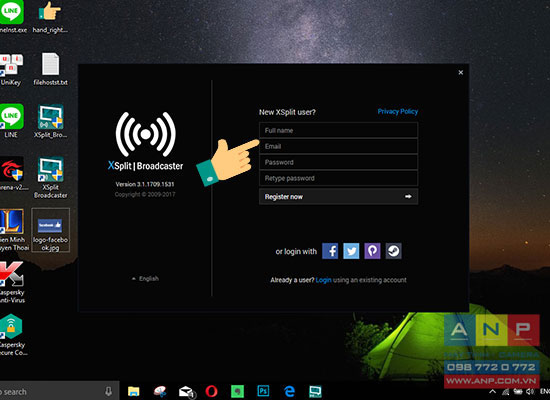Select the Garena installer desktop icon
The height and width of the screenshot is (400, 550).
12,174
